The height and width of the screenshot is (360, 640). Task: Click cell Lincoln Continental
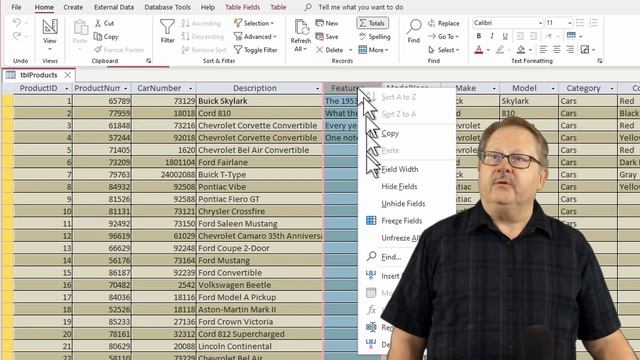260,346
